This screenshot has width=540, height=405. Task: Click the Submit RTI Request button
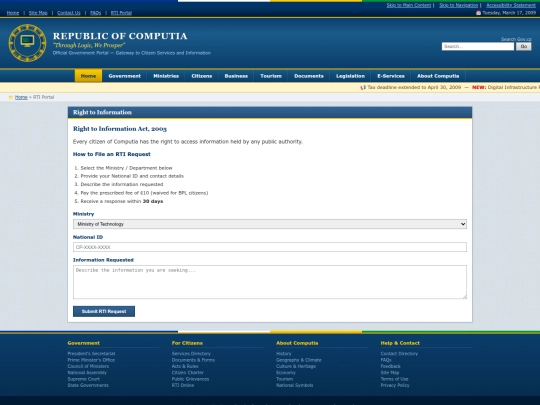104,311
